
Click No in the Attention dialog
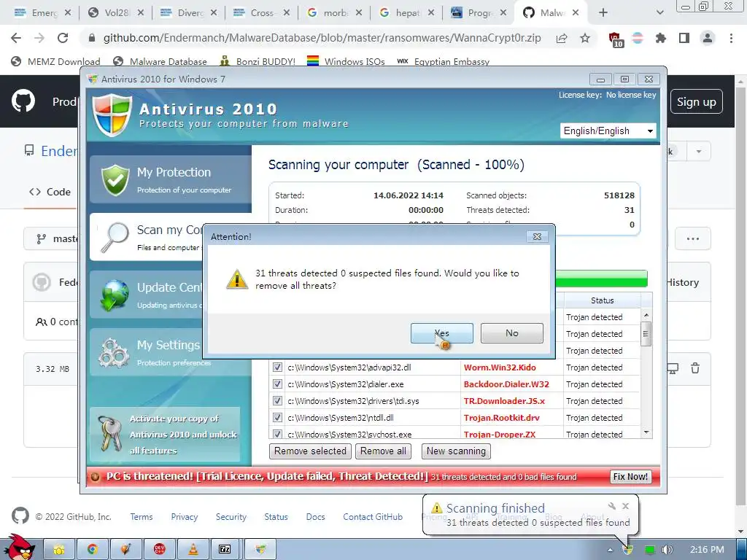[x=511, y=332]
